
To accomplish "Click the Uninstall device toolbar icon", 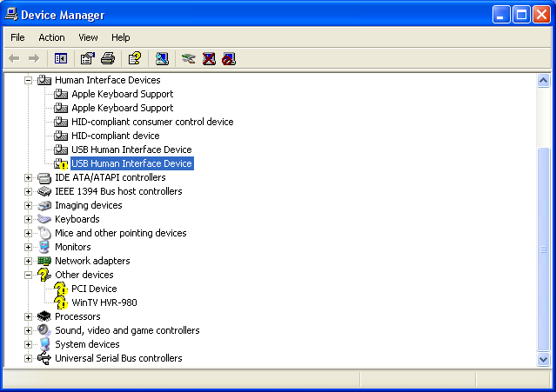I will (209, 58).
